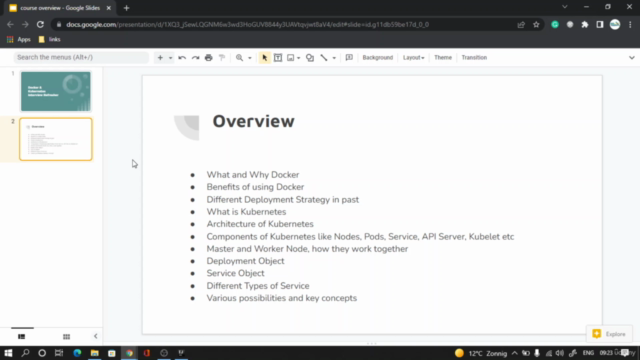The height and width of the screenshot is (360, 640).
Task: Bookmark this page with star
Action: 536,24
